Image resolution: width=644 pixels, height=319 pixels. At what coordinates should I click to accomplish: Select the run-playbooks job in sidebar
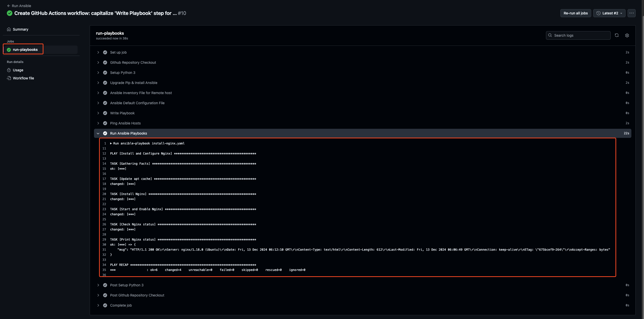tap(25, 50)
